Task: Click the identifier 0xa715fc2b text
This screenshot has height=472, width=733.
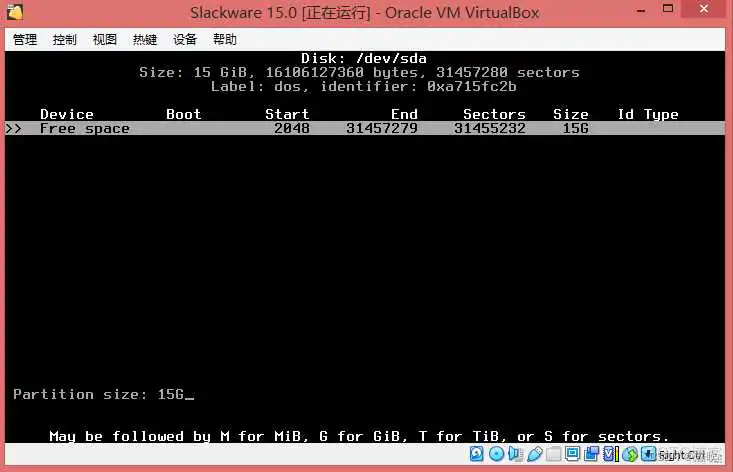Action: click(x=472, y=86)
